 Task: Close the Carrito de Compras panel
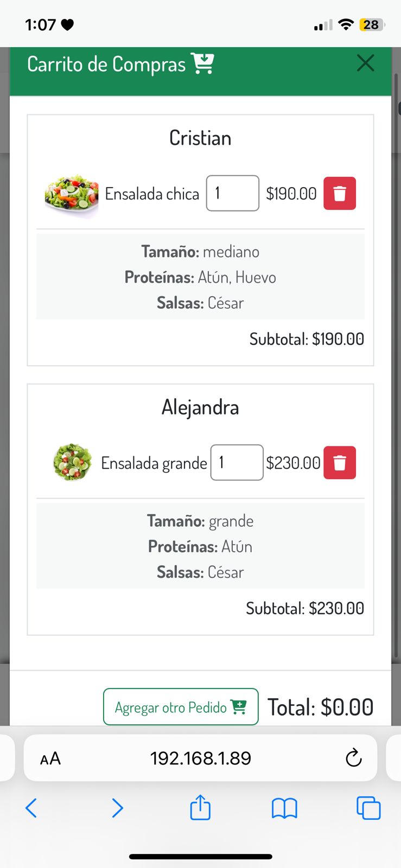pos(366,63)
